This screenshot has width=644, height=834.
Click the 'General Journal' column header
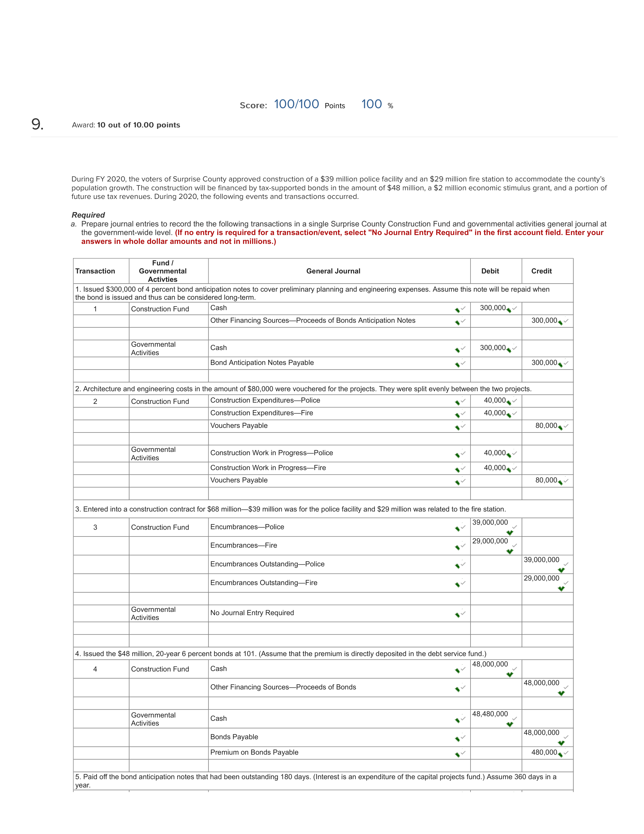(x=333, y=271)
